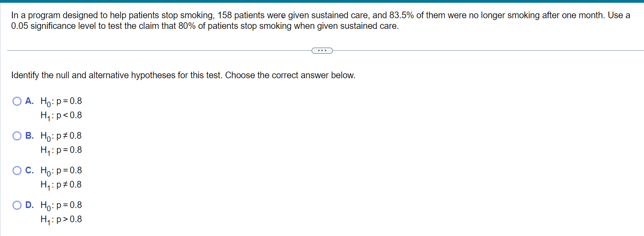Click H0: p=0.8 in option A

(x=61, y=101)
